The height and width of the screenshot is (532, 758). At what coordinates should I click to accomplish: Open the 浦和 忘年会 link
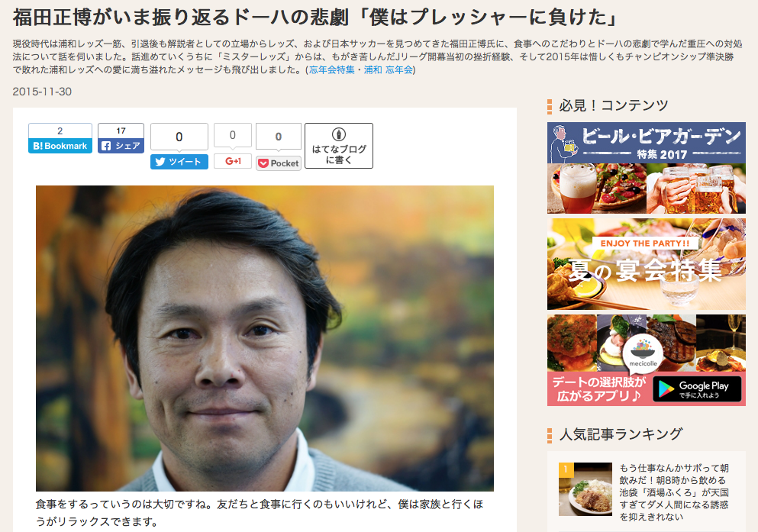click(x=389, y=69)
